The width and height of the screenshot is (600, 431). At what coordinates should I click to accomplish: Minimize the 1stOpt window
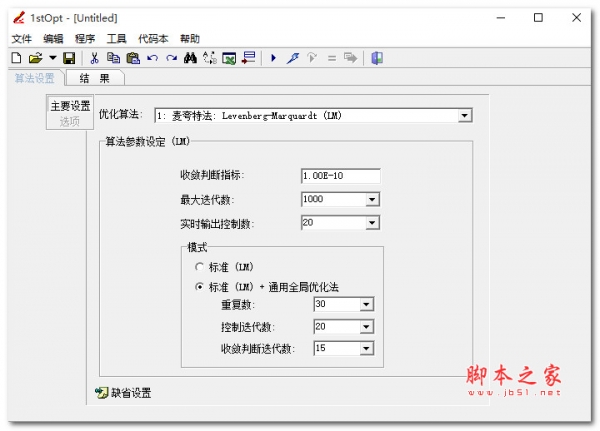501,18
